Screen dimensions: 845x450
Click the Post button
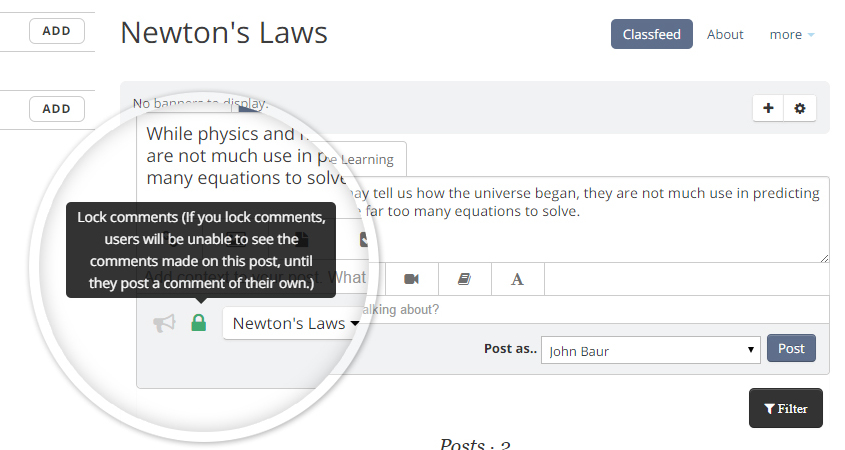pyautogui.click(x=791, y=349)
